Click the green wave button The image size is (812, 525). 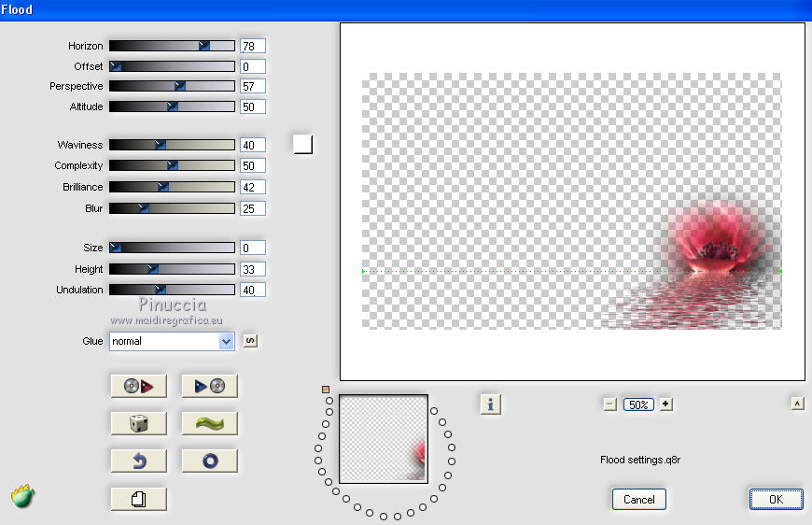click(x=210, y=423)
